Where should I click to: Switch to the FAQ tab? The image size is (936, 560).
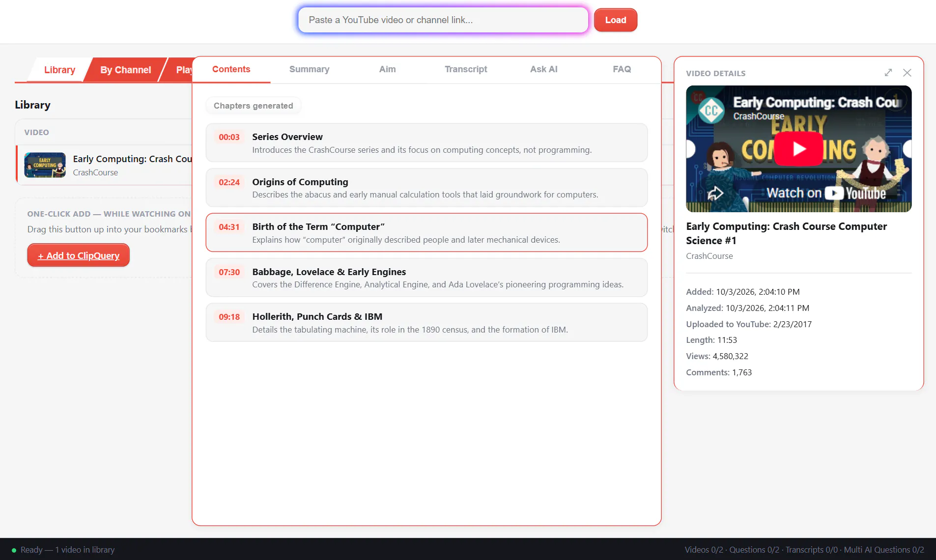coord(622,69)
